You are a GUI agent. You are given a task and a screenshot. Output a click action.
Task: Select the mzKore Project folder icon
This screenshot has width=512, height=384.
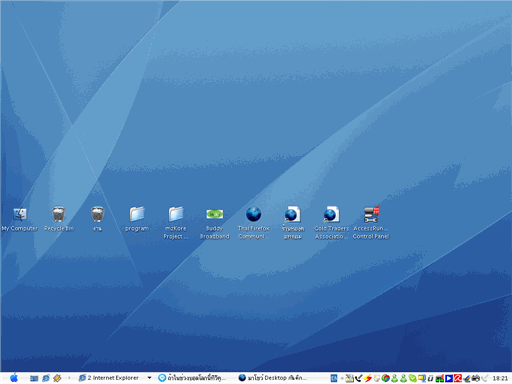(x=176, y=223)
